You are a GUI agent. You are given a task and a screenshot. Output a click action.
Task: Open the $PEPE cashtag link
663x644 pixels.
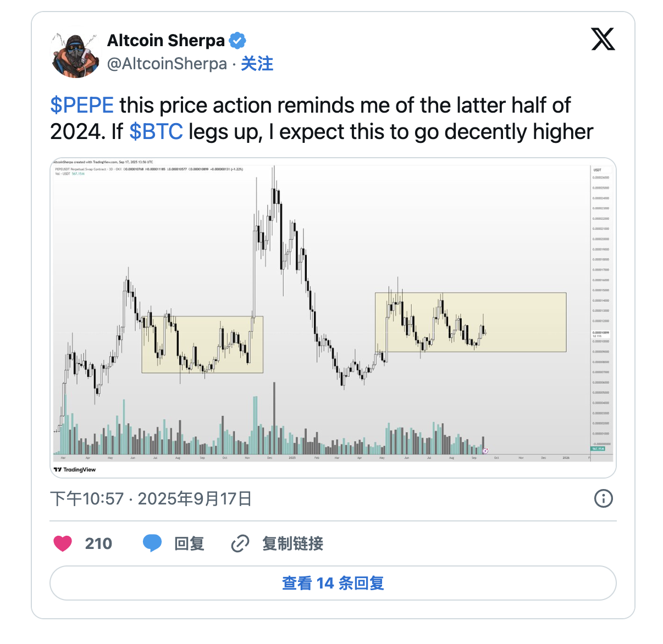[x=82, y=105]
